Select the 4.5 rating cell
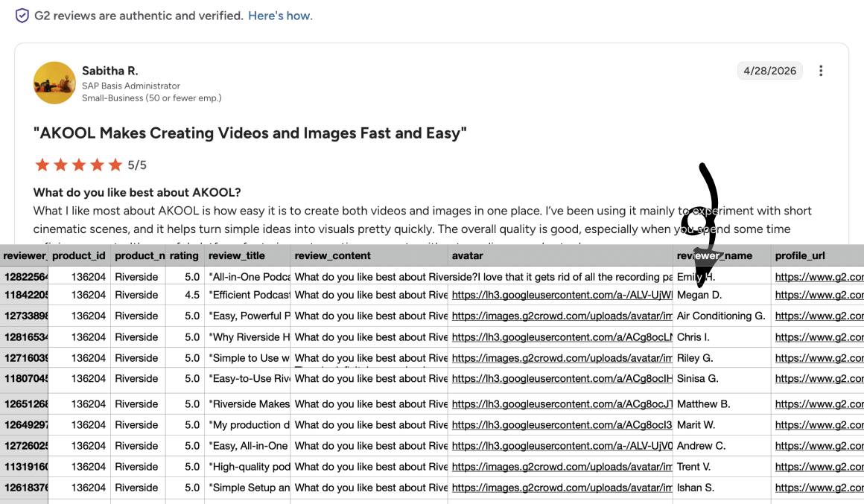Viewport: 864px width, 504px height. point(185,296)
